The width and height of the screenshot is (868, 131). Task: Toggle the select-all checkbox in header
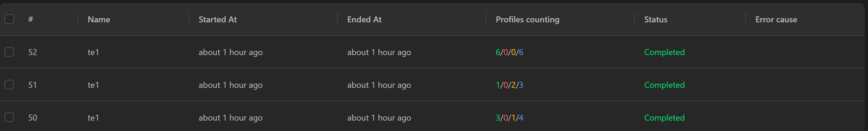pyautogui.click(x=10, y=19)
